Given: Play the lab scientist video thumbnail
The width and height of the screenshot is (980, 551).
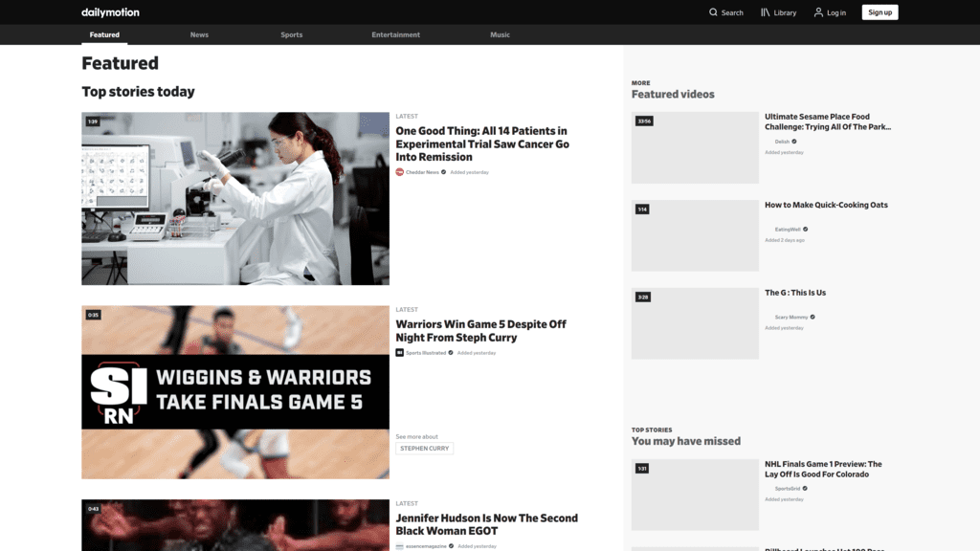Looking at the screenshot, I should 235,199.
